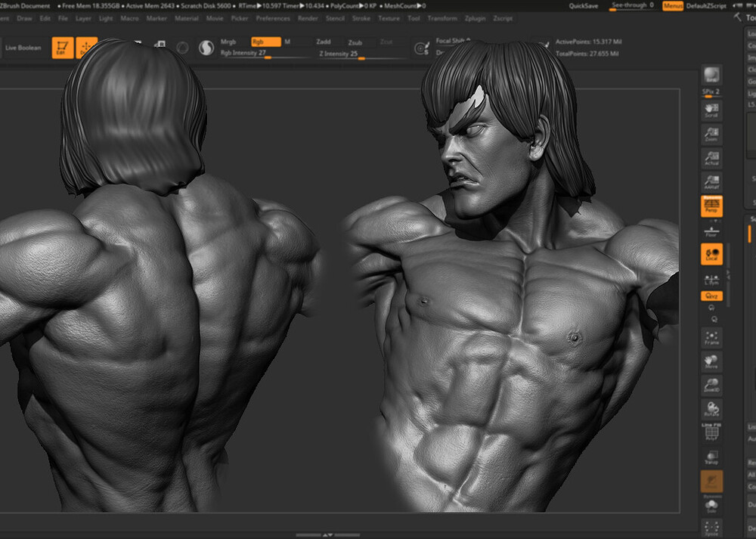Open the Macro menu

(129, 18)
